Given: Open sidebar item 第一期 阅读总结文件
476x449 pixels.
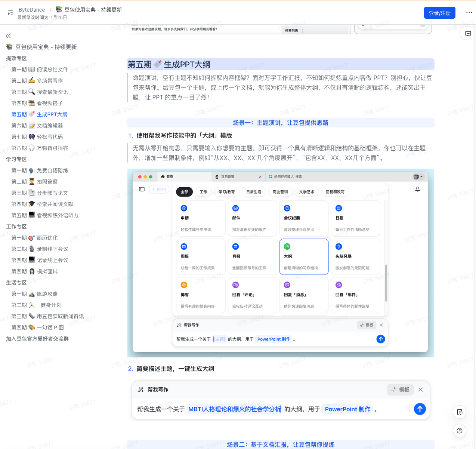Looking at the screenshot, I should [40, 70].
